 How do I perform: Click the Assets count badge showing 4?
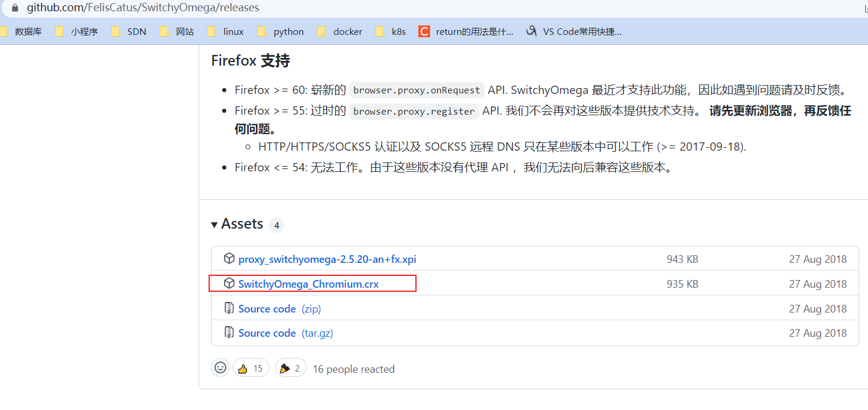277,225
